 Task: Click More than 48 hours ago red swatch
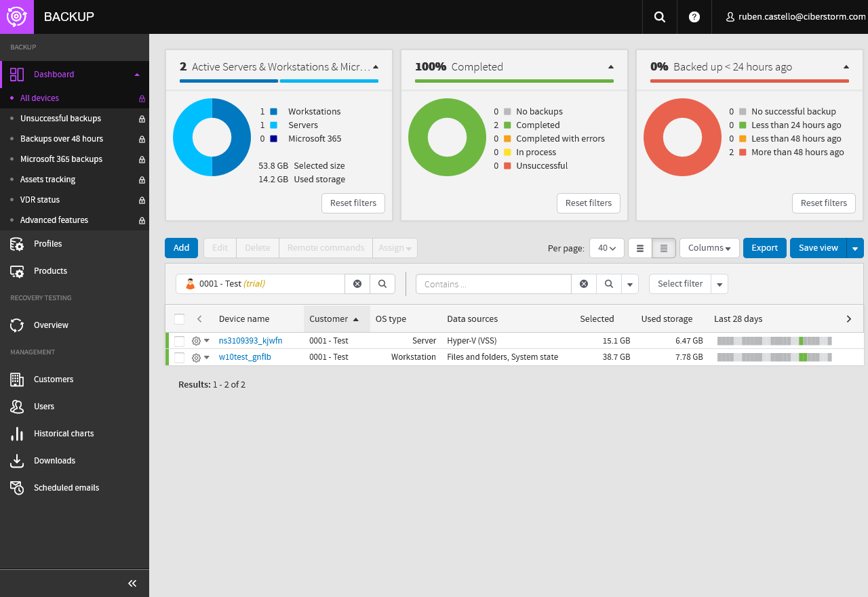click(743, 152)
